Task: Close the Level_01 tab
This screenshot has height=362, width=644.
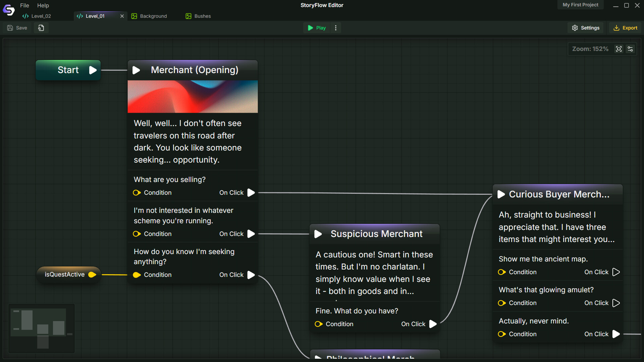Action: 122,16
